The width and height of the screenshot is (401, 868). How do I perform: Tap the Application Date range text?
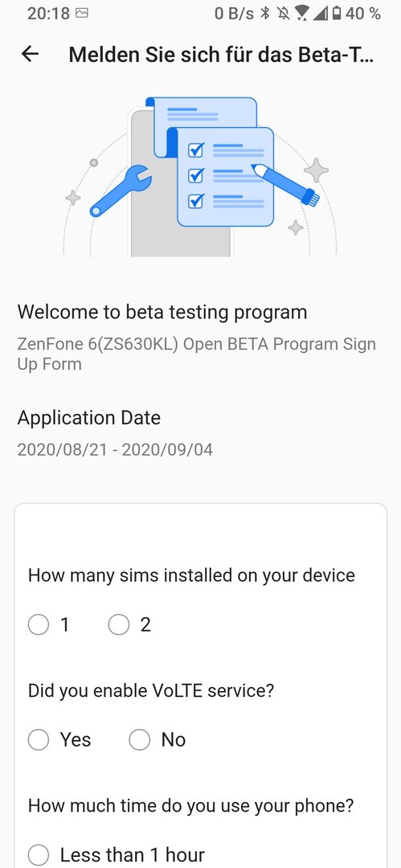(115, 449)
